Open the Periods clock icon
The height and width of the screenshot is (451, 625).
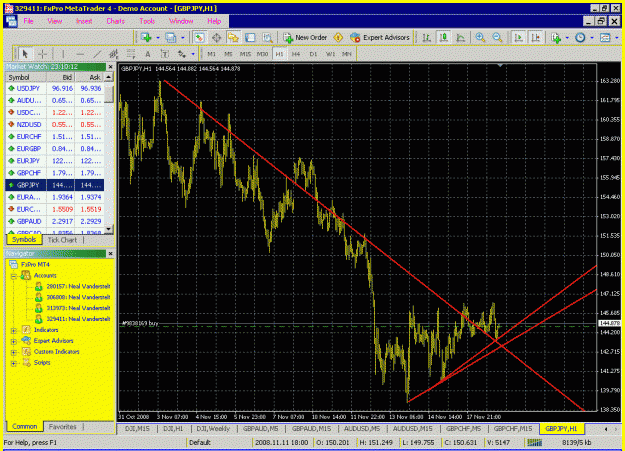coord(580,37)
